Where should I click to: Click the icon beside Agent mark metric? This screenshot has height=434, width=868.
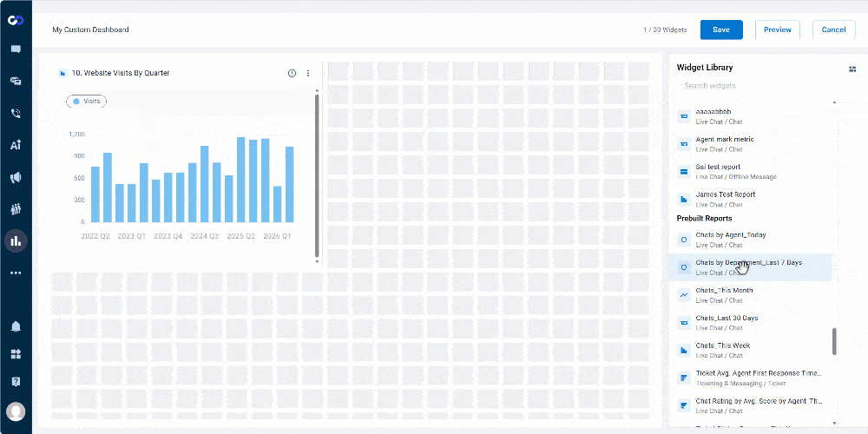(x=684, y=144)
